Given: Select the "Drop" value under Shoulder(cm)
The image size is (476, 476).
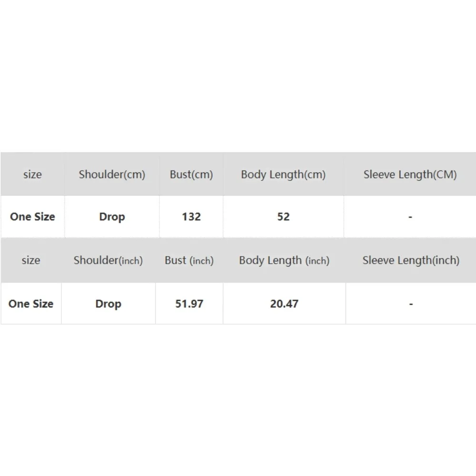Looking at the screenshot, I should [x=112, y=217].
